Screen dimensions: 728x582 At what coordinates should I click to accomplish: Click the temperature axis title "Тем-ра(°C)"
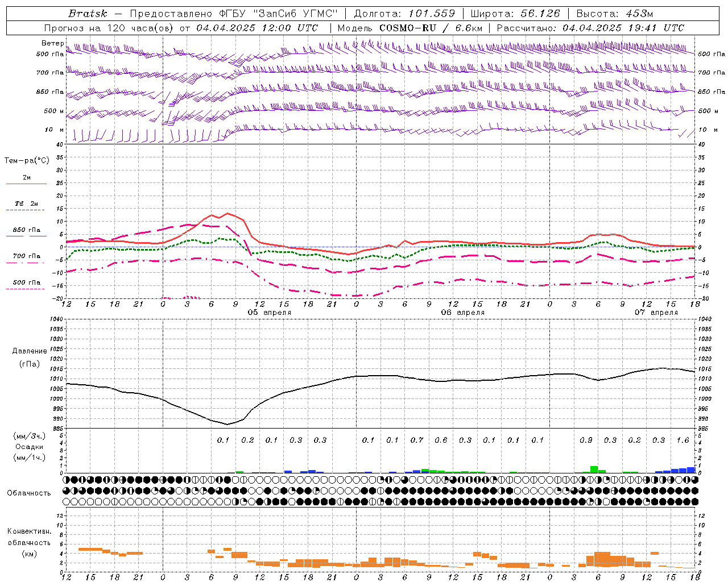click(x=27, y=161)
